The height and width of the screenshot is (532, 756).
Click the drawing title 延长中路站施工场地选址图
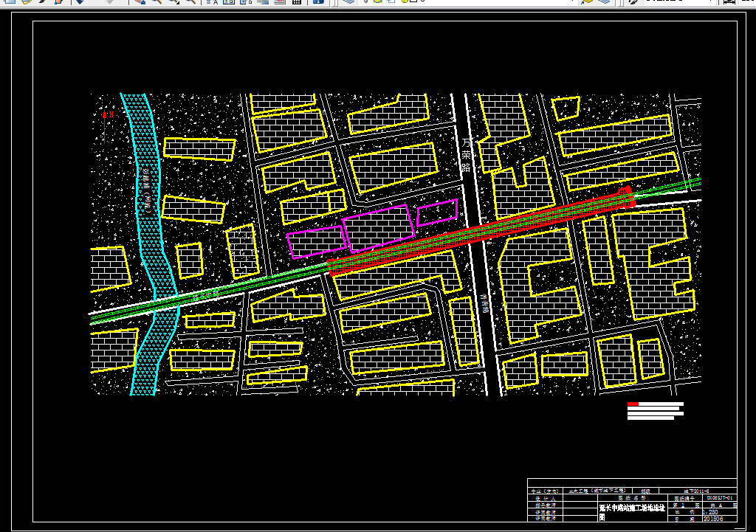(632, 512)
